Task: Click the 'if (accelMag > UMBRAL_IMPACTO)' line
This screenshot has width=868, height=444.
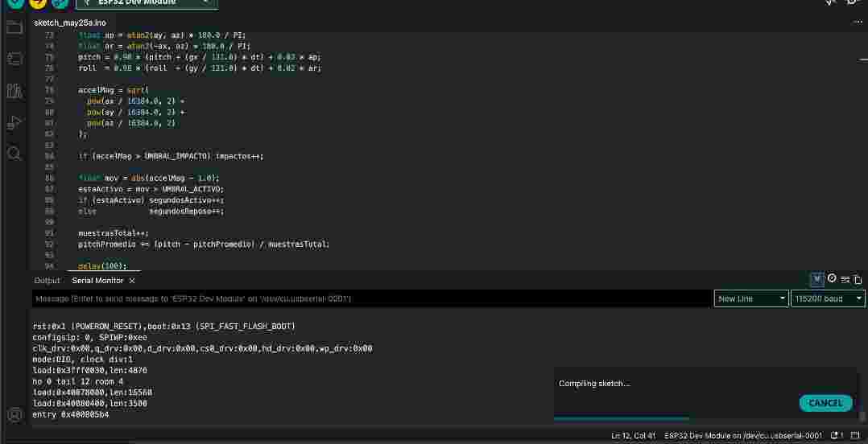Action: click(171, 157)
